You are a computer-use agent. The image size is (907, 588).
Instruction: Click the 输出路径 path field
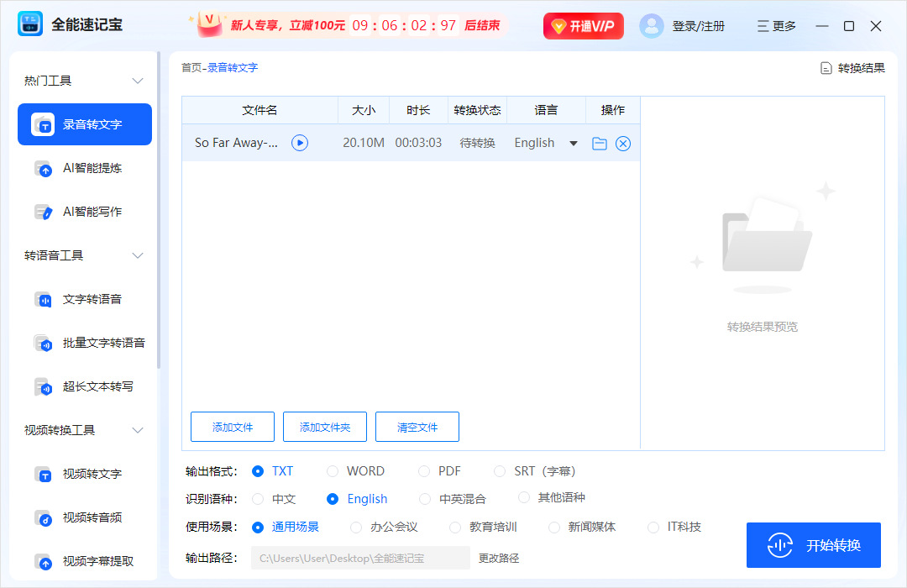(x=360, y=558)
